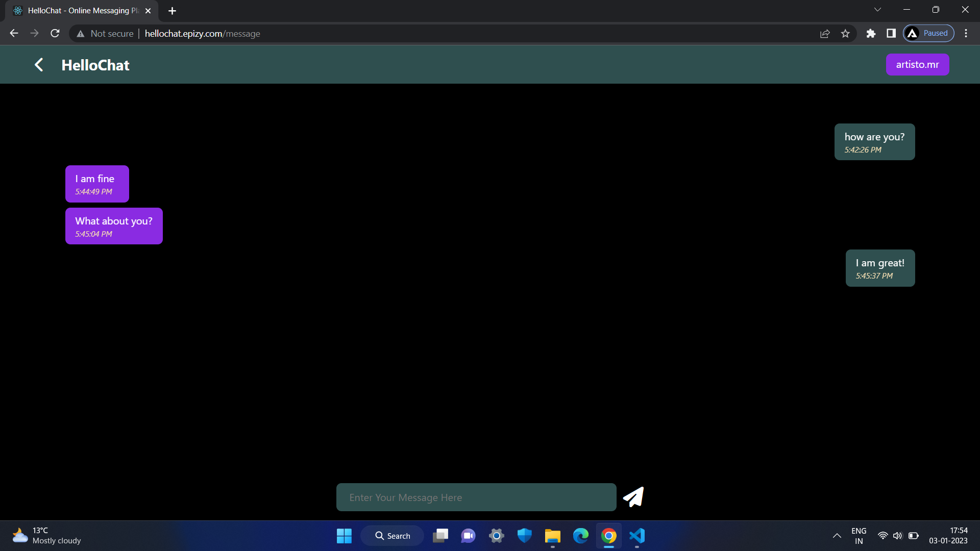
Task: Switch to Visual Studio Code
Action: [637, 536]
